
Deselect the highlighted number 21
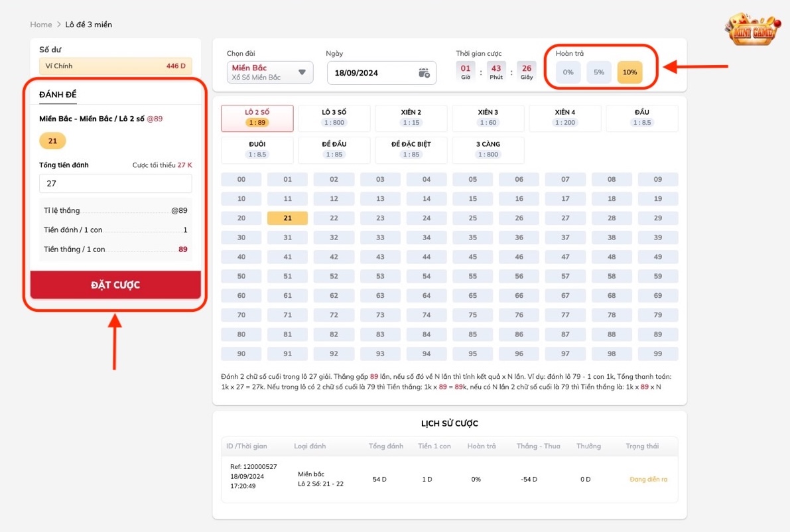coord(287,218)
